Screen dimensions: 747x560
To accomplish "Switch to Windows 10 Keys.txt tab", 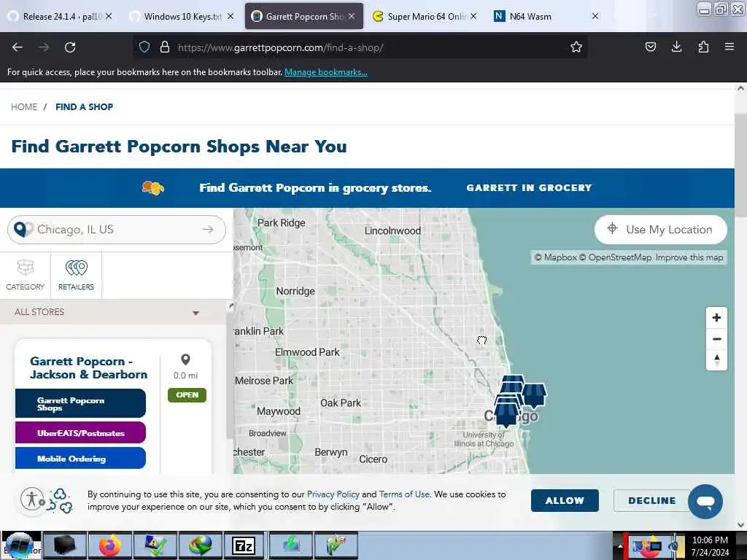I will coord(182,17).
